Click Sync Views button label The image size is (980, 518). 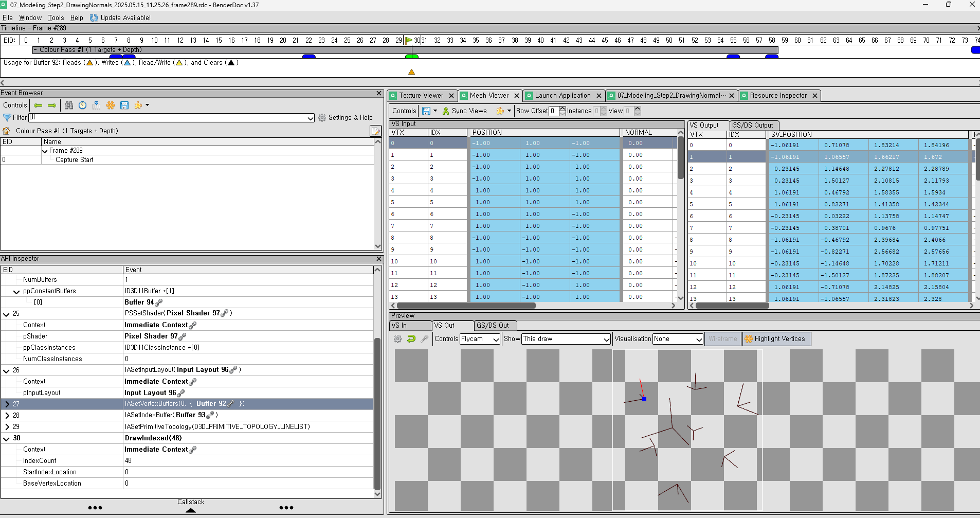tap(469, 111)
